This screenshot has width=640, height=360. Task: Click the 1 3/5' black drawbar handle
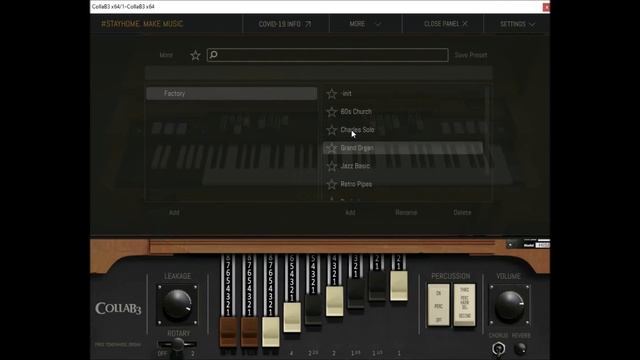pos(356,293)
